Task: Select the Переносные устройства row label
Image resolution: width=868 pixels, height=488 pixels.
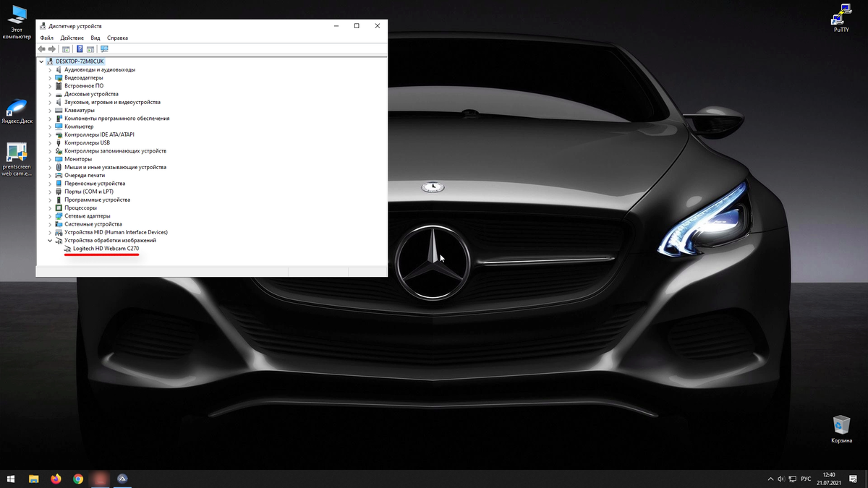Action: (x=95, y=184)
